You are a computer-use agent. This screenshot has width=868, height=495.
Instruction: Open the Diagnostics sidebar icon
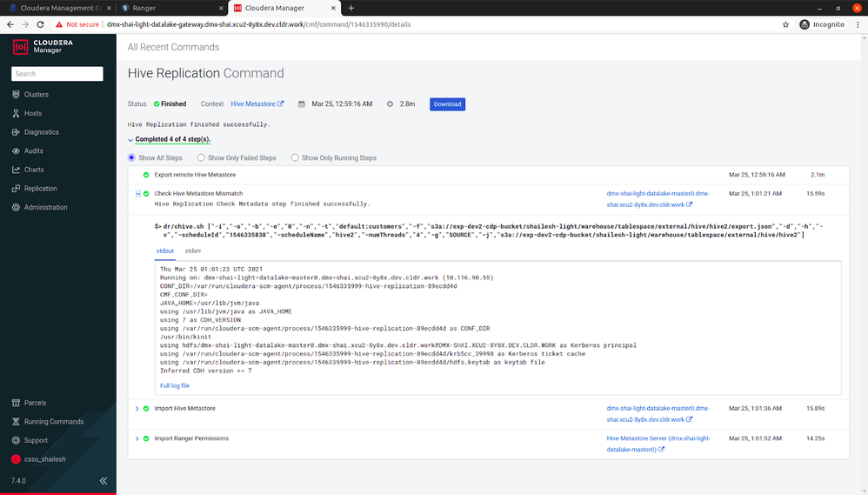pyautogui.click(x=16, y=132)
